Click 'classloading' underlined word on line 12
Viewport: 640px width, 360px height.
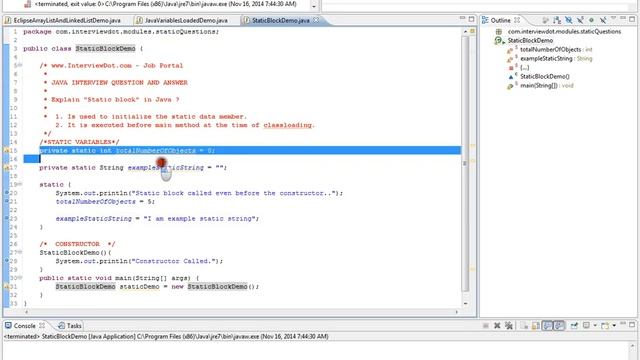[x=288, y=125]
